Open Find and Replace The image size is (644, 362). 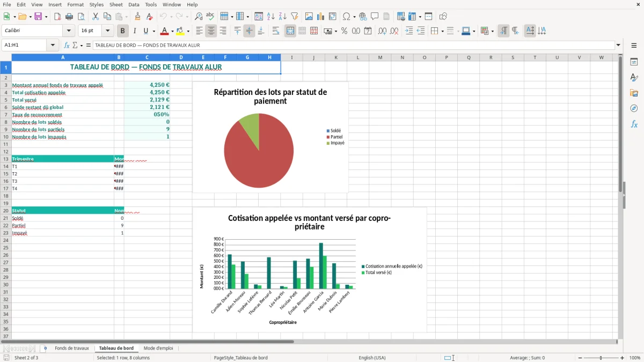[199, 17]
